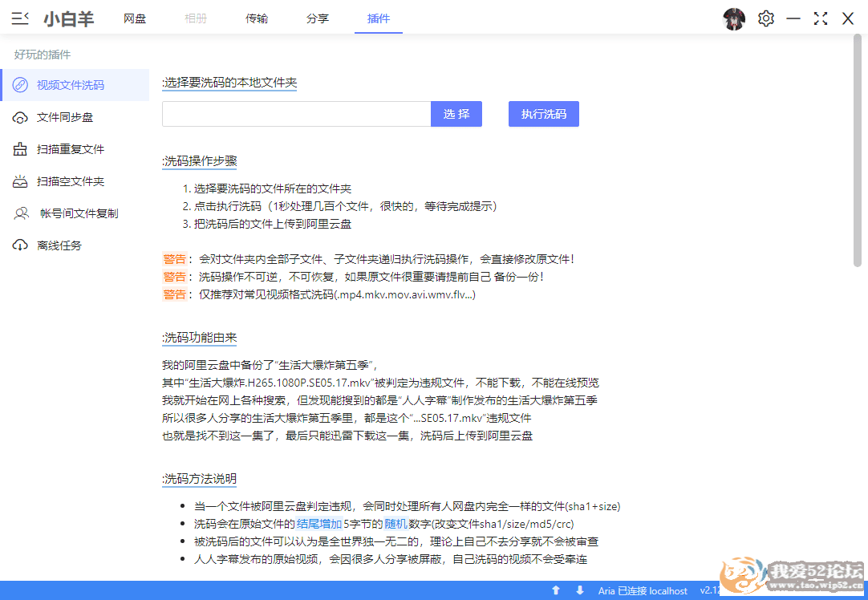Open the user avatar profile
This screenshot has height=600, width=868.
click(x=734, y=18)
